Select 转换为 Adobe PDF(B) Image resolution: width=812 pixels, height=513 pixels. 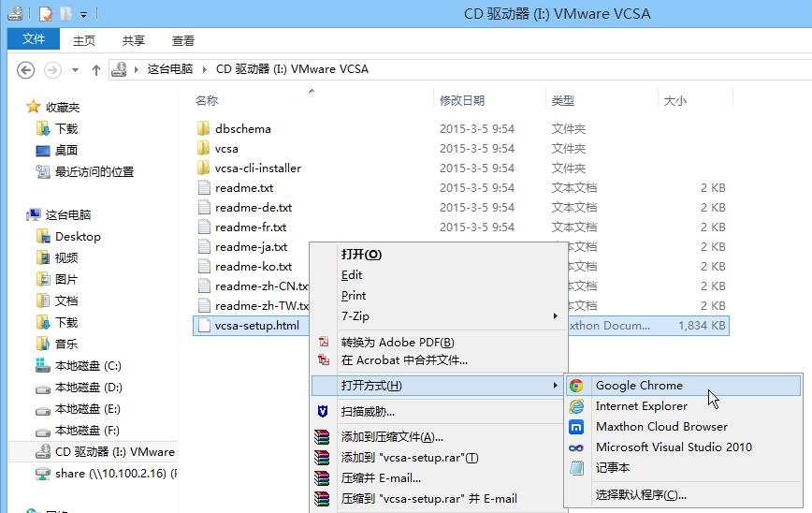click(x=438, y=343)
